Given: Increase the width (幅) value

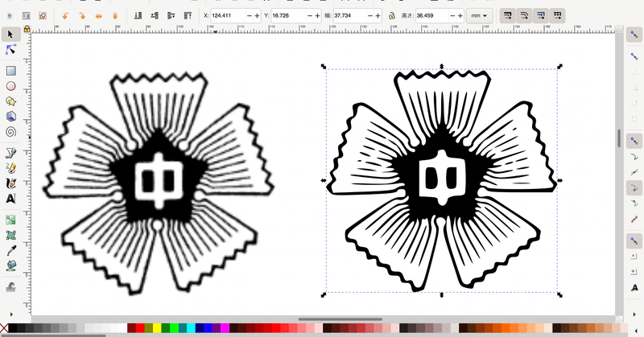Looking at the screenshot, I should (378, 15).
